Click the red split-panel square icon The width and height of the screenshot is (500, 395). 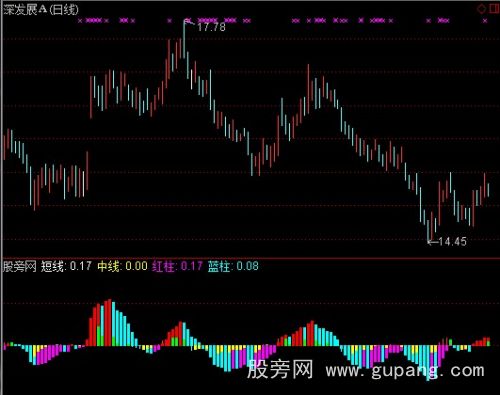494,9
